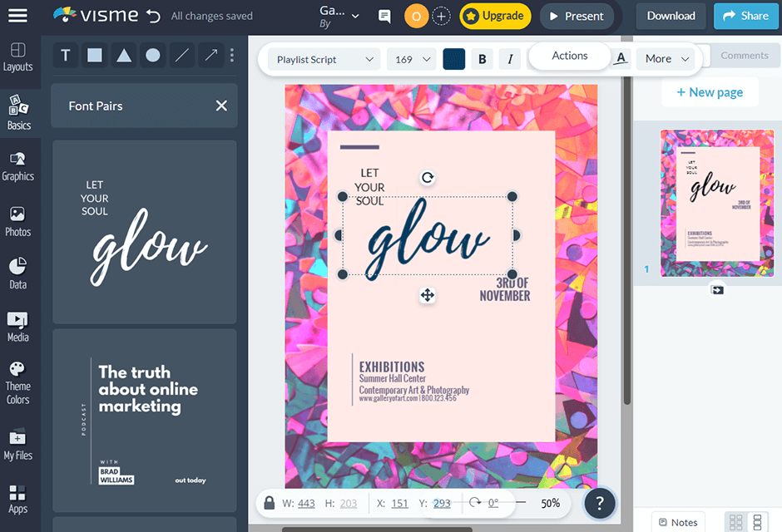This screenshot has width=782, height=532.
Task: Open the Media panel
Action: (18, 328)
